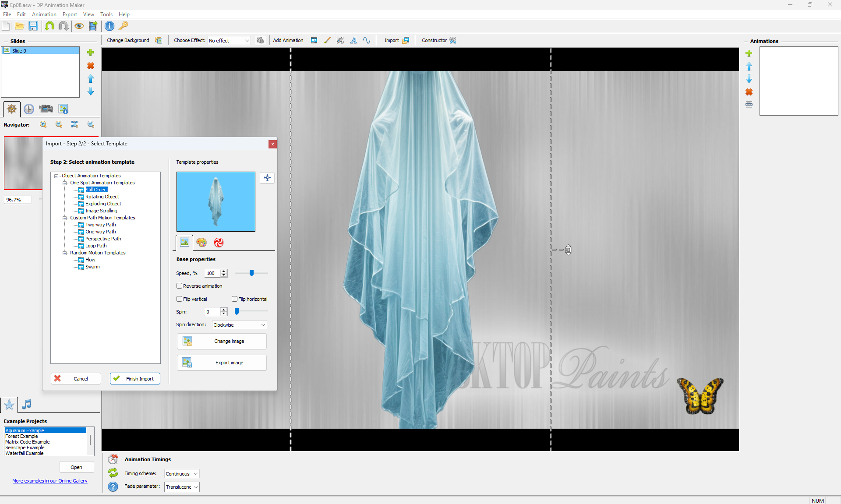Open the Online Gallery examples link
The image size is (841, 504).
pyautogui.click(x=50, y=481)
